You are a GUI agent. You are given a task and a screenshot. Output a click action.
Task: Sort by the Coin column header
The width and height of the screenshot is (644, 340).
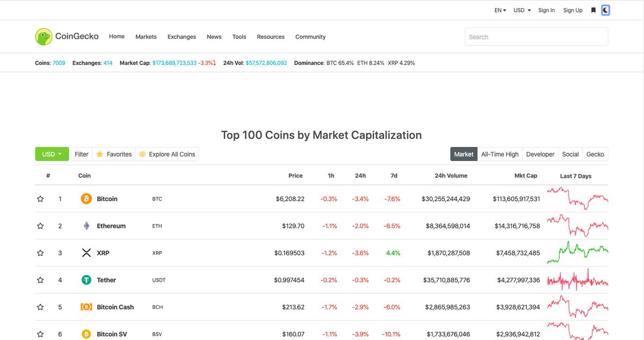[x=84, y=176]
